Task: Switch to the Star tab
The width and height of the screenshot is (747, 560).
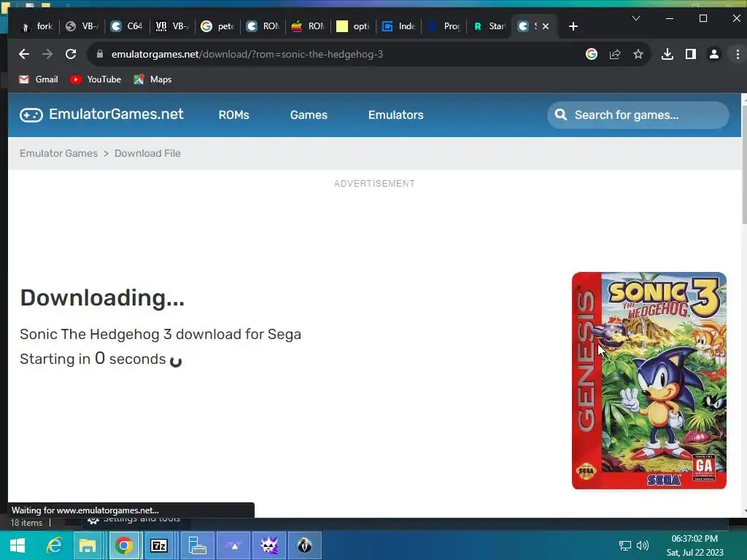Action: click(x=489, y=26)
